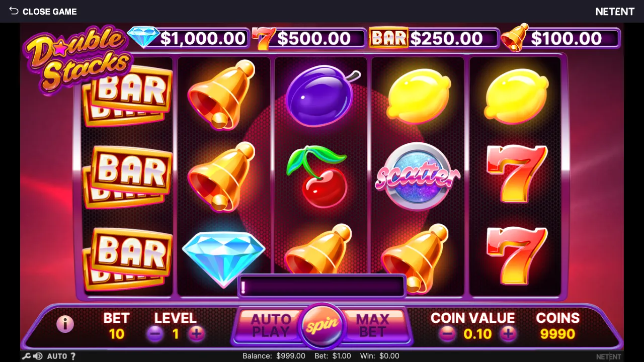Mute the game sound speaker icon
Viewport: 644px width, 362px height.
(38, 356)
